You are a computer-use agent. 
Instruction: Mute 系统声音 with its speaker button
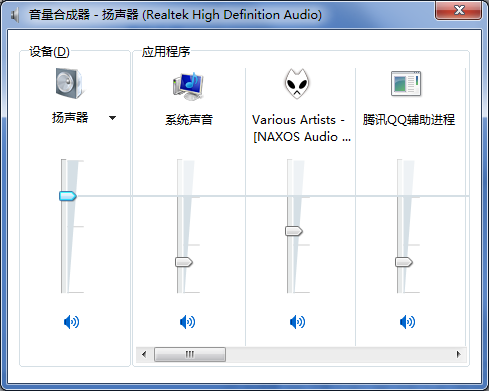coord(187,322)
